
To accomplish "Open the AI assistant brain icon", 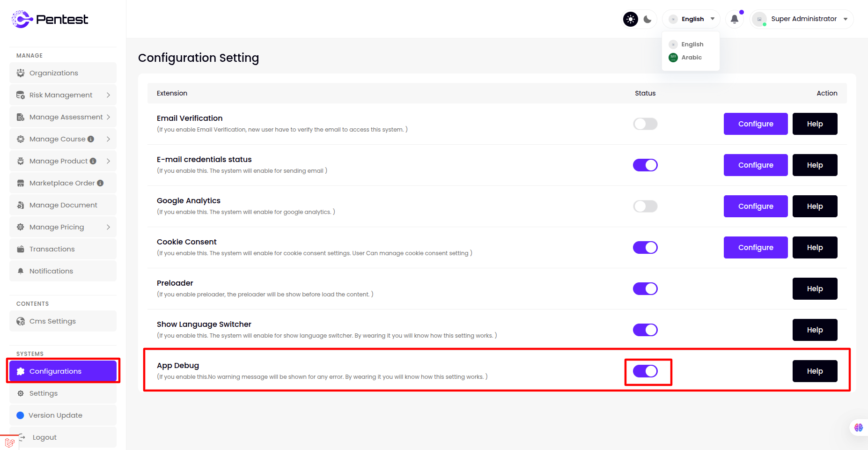I will point(858,427).
